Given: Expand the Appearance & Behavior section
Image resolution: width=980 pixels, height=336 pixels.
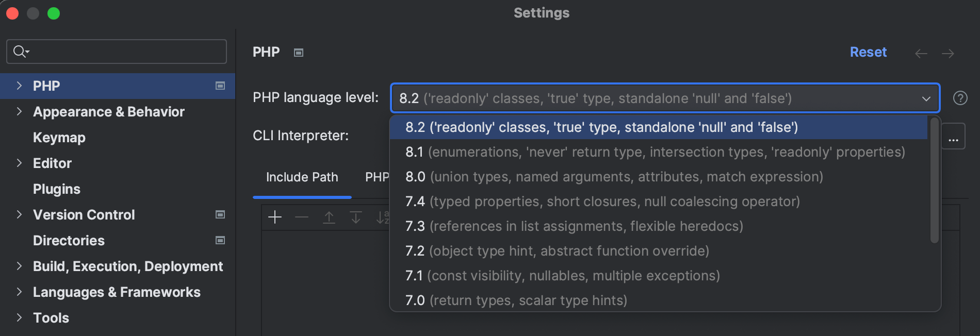Looking at the screenshot, I should (19, 111).
